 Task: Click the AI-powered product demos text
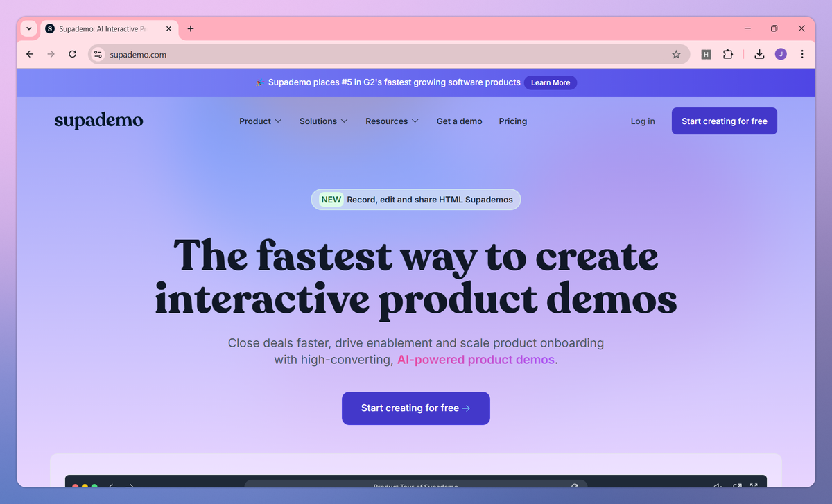476,360
